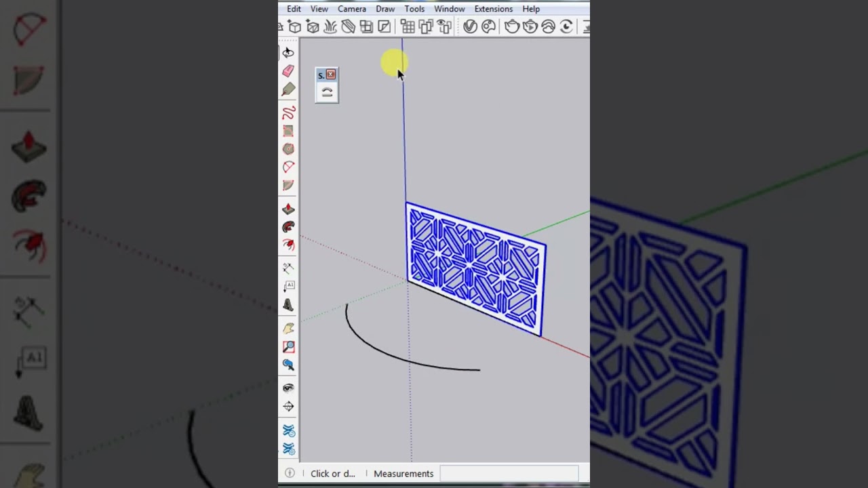This screenshot has height=488, width=868.
Task: Click the status bar info icon
Action: pos(290,473)
